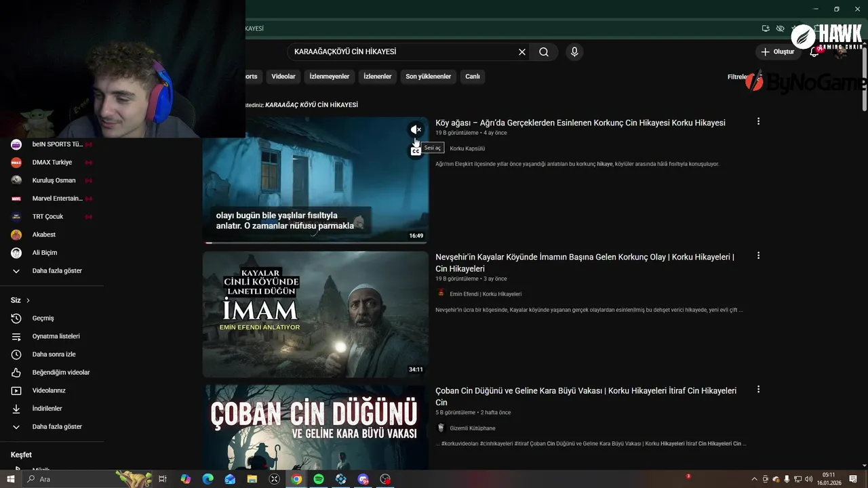The width and height of the screenshot is (868, 488).
Task: Open Spotify from the taskbar
Action: 319,479
